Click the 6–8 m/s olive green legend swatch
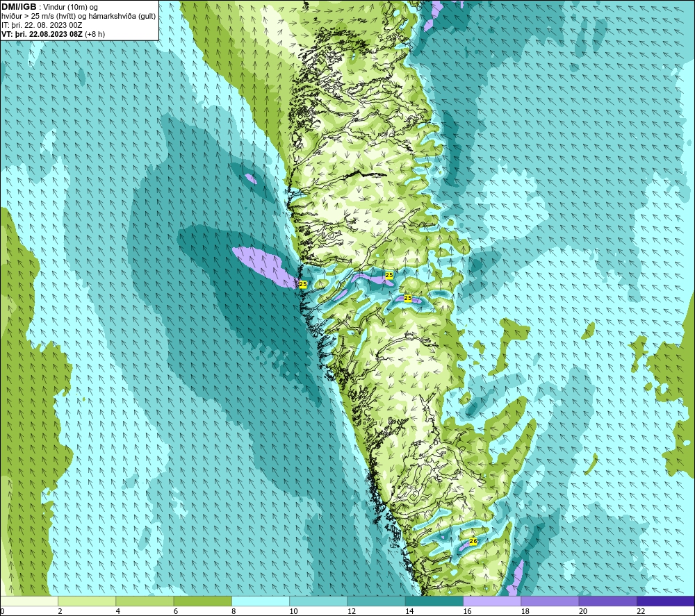The image size is (695, 616). [202, 601]
